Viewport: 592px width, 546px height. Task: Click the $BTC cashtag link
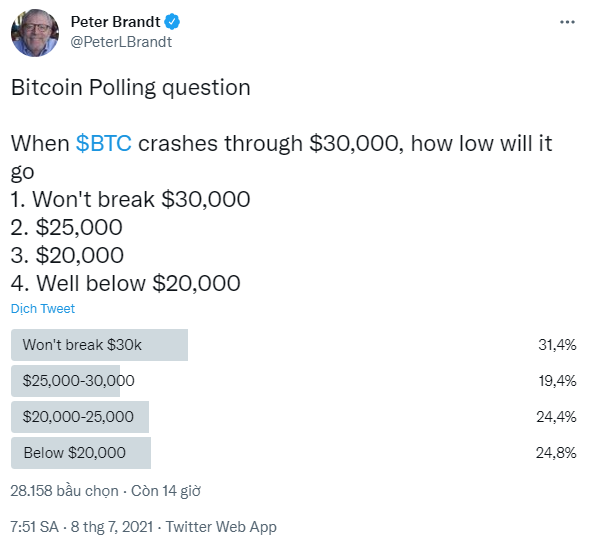pyautogui.click(x=104, y=143)
